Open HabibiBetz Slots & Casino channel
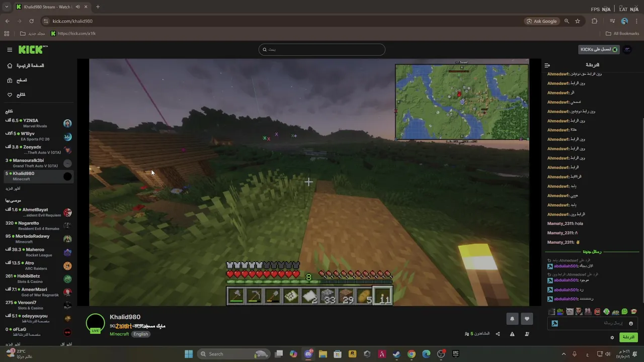Screen dimensions: 644x362 pos(38,279)
